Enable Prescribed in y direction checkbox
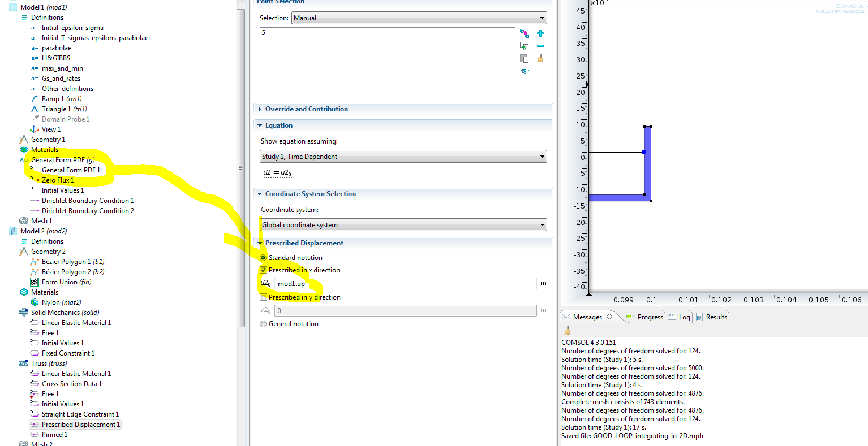Viewport: 868px width, 446px height. click(263, 297)
